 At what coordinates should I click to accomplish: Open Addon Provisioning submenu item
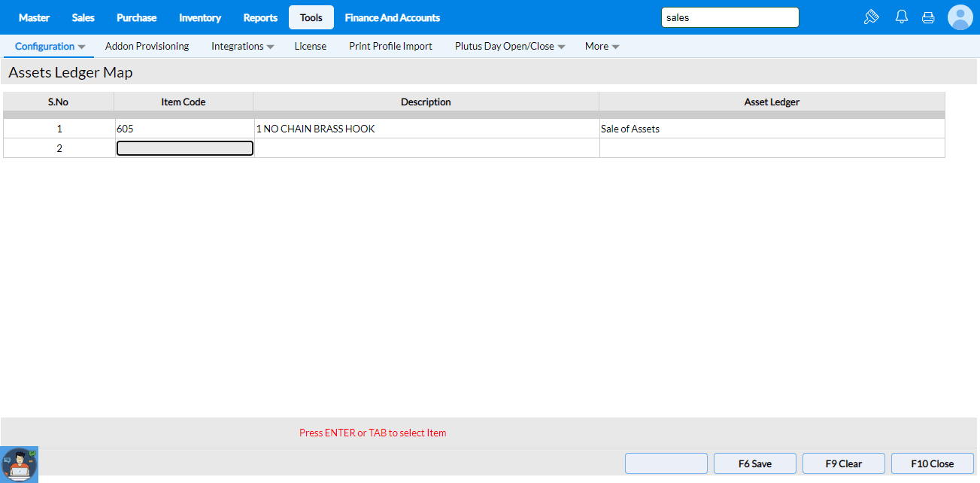[147, 46]
